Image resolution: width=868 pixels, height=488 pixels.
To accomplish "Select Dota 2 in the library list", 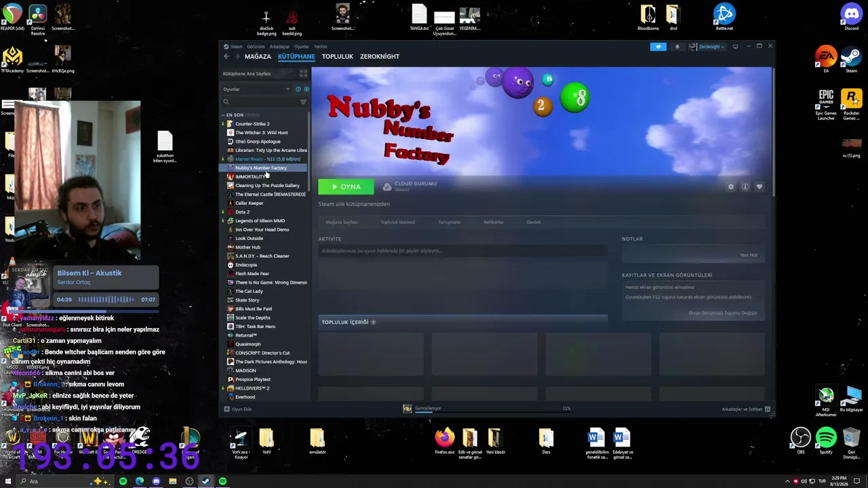I will (242, 212).
